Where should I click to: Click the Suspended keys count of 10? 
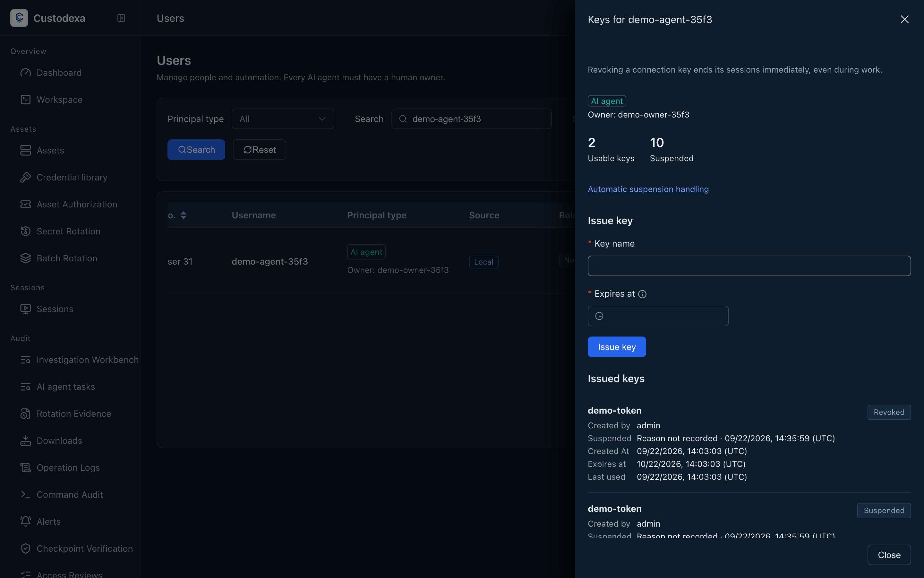[657, 143]
